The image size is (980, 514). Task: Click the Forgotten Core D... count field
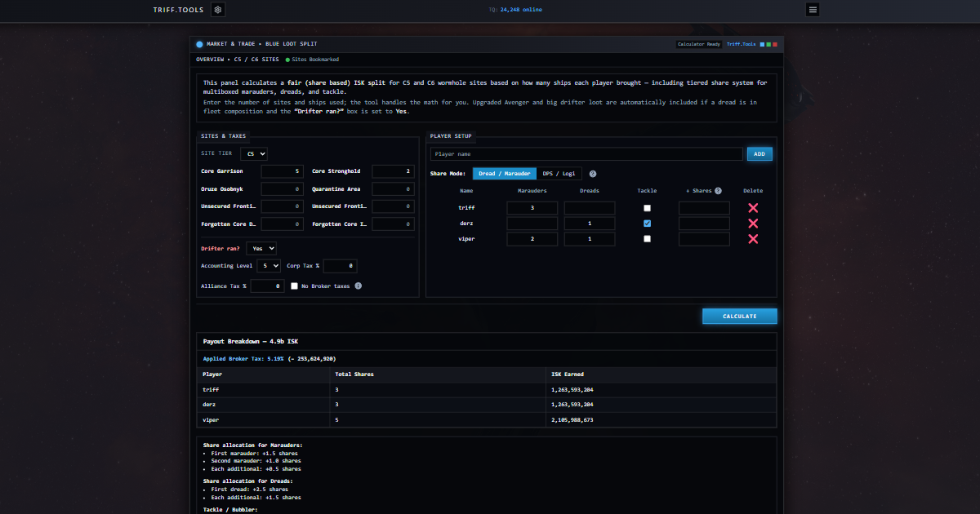pos(282,224)
